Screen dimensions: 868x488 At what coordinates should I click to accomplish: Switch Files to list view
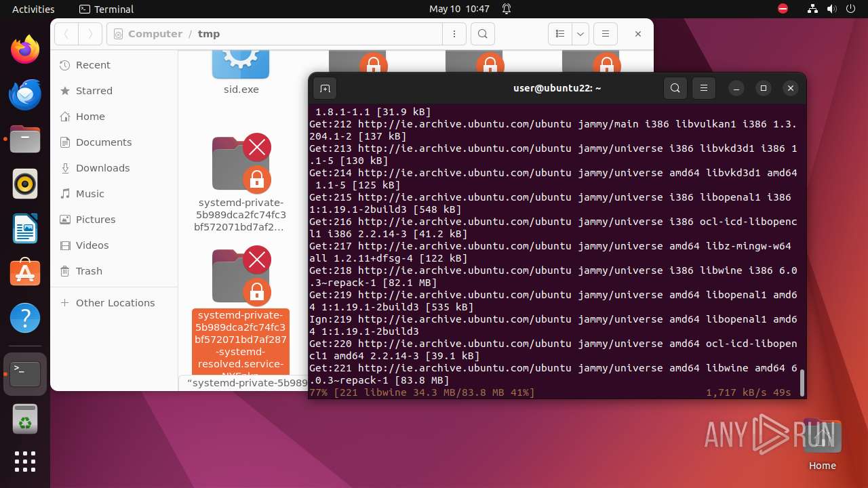point(560,34)
